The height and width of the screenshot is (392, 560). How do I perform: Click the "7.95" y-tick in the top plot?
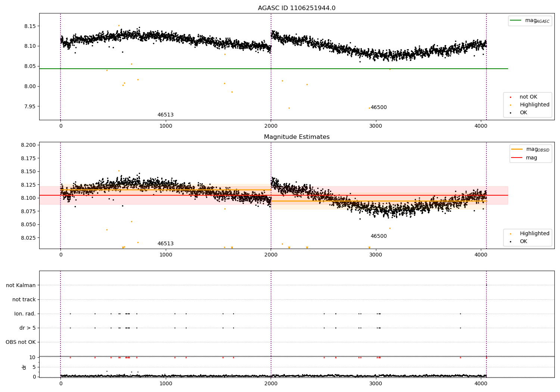(30, 106)
